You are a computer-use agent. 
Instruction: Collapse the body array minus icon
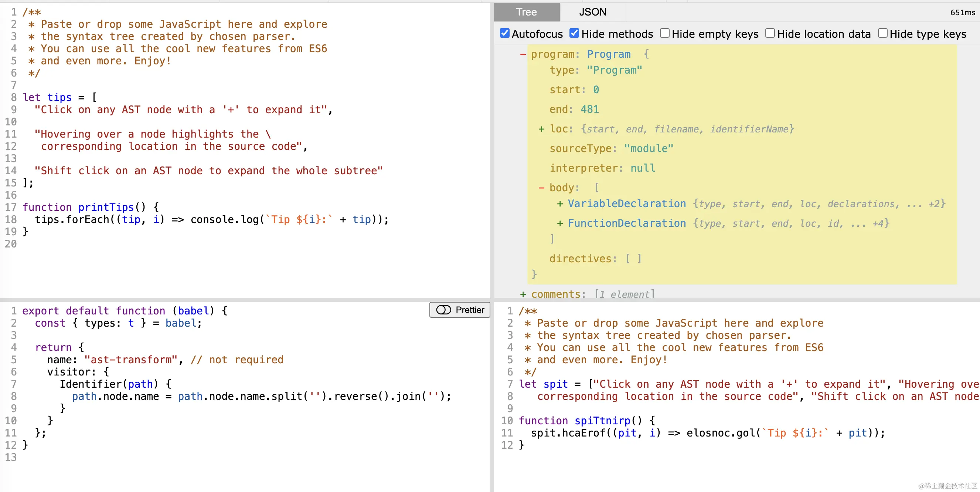541,188
